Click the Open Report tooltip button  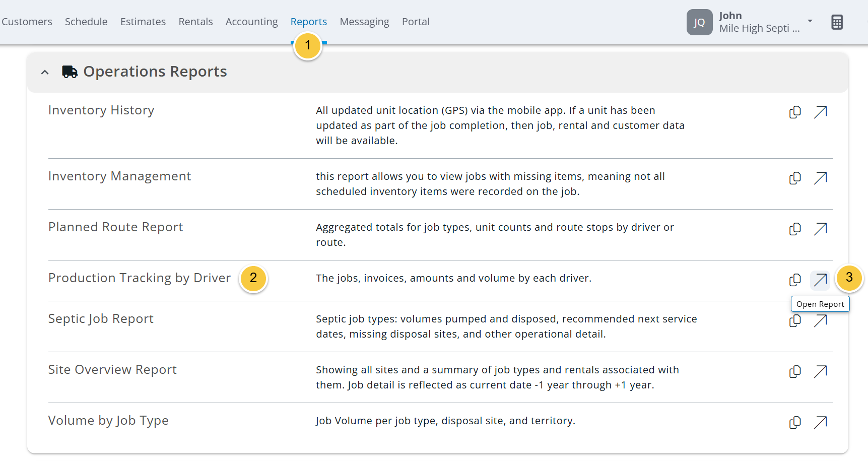(820, 304)
